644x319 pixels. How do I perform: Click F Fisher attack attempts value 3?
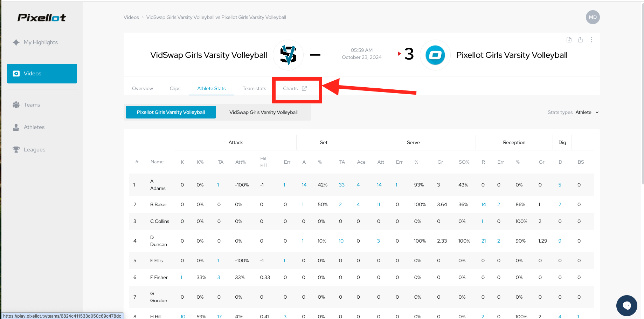point(219,277)
